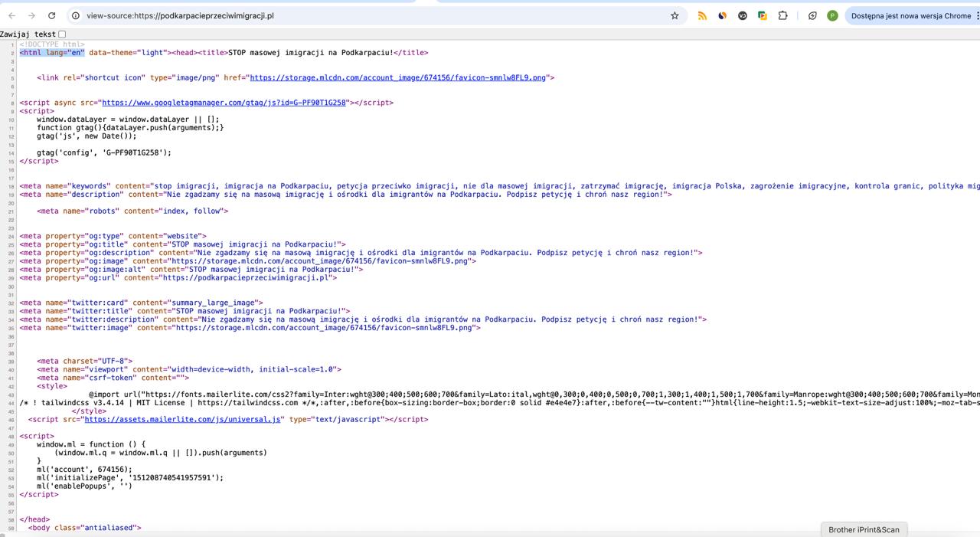980x537 pixels.
Task: Click the og:type meta line
Action: point(113,236)
